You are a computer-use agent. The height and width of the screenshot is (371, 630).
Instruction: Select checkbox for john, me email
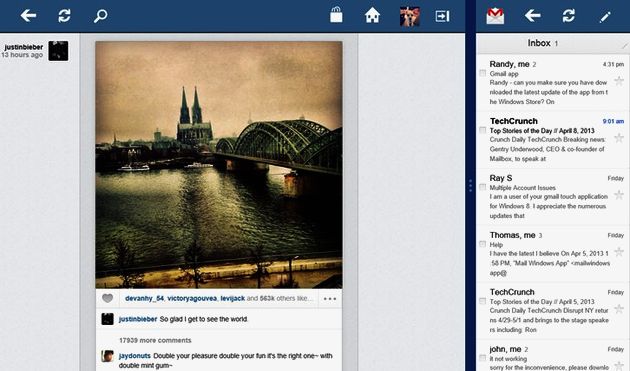(482, 358)
